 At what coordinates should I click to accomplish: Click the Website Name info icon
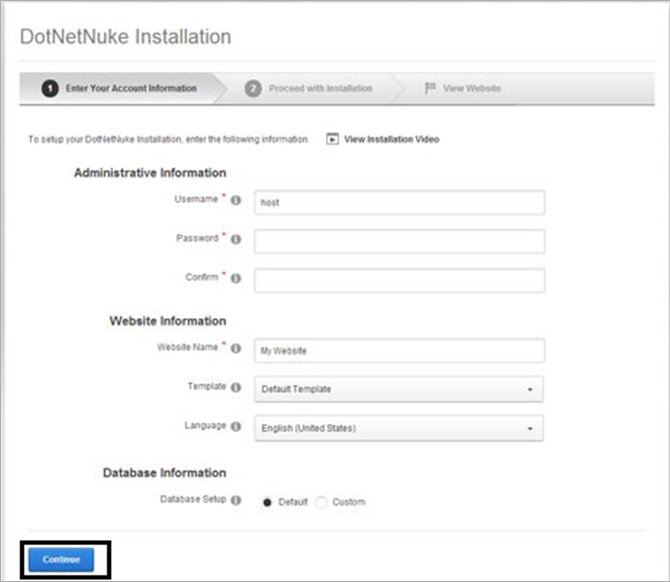click(236, 348)
